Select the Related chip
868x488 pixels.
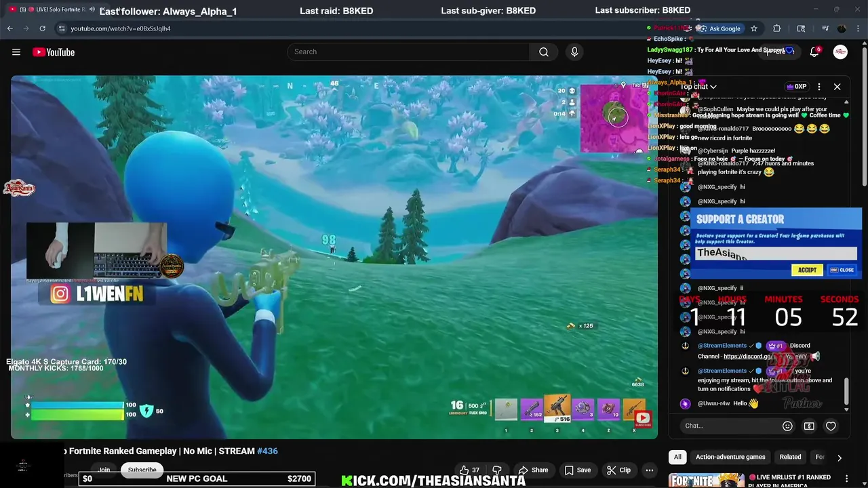pos(790,457)
